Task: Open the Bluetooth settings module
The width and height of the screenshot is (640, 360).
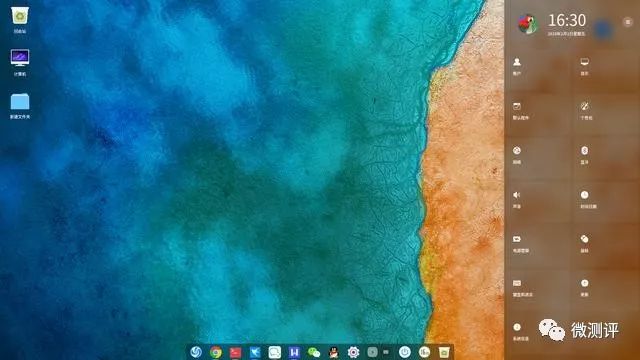Action: pyautogui.click(x=584, y=155)
